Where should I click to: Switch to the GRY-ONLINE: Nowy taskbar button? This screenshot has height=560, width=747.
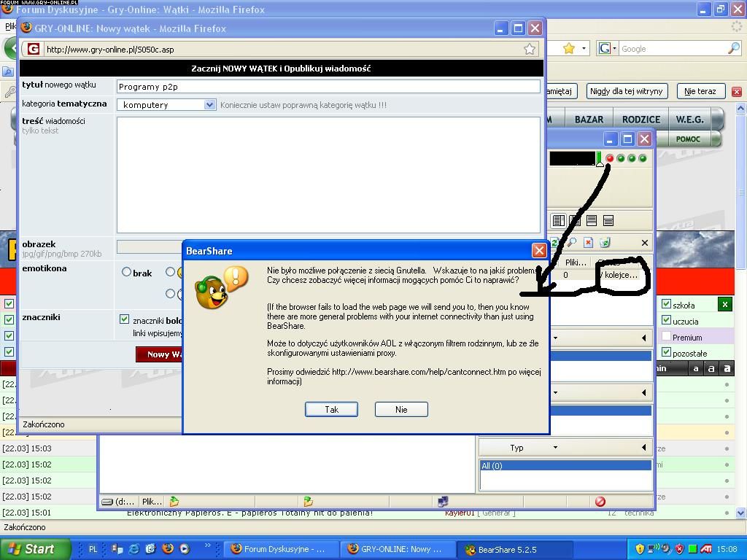[398, 549]
